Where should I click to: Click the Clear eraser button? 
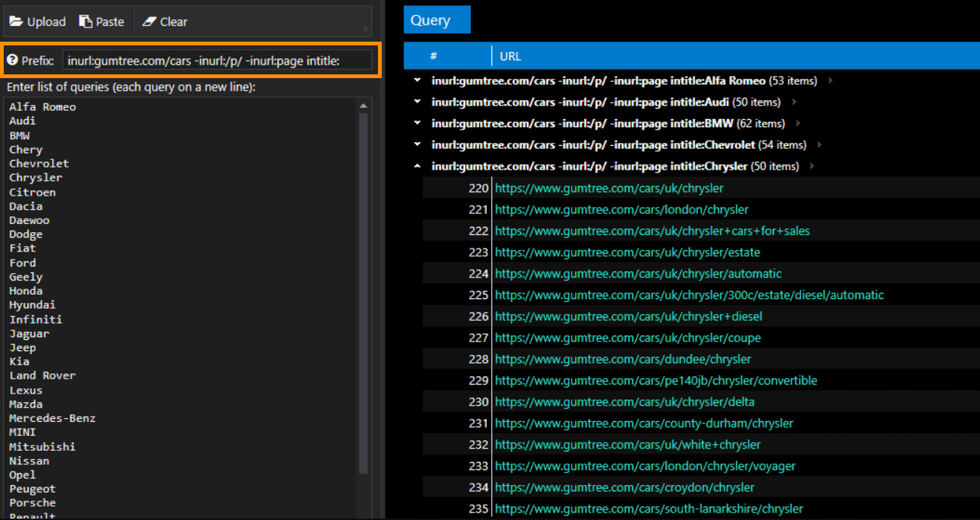[x=164, y=22]
